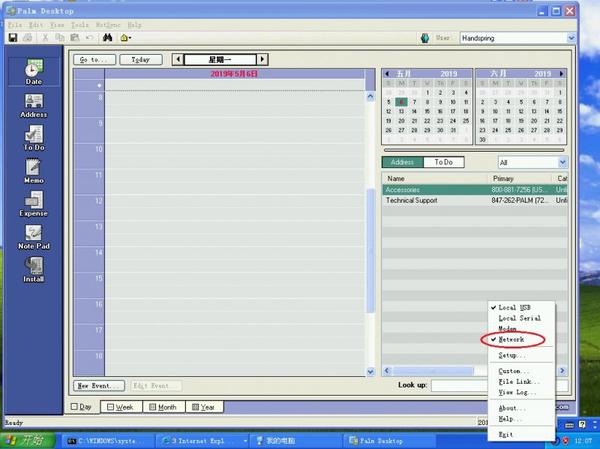
Task: Choose Setup... from the popup menu
Action: click(x=512, y=356)
